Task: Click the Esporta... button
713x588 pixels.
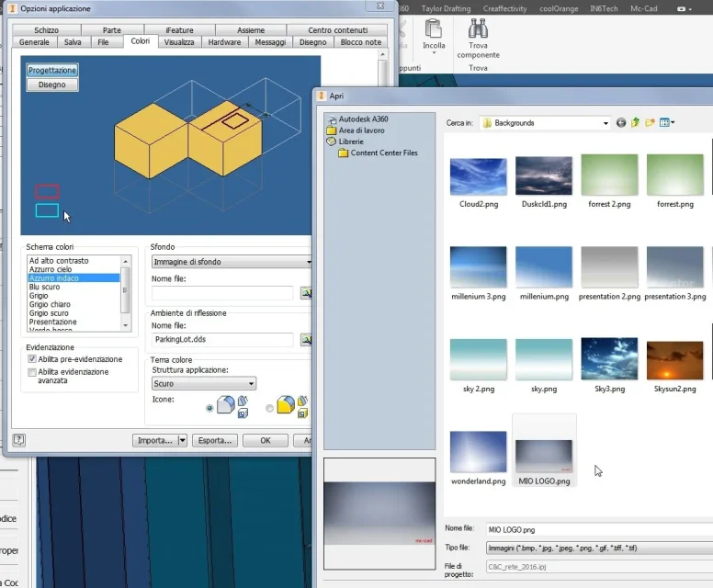Action: pyautogui.click(x=215, y=441)
